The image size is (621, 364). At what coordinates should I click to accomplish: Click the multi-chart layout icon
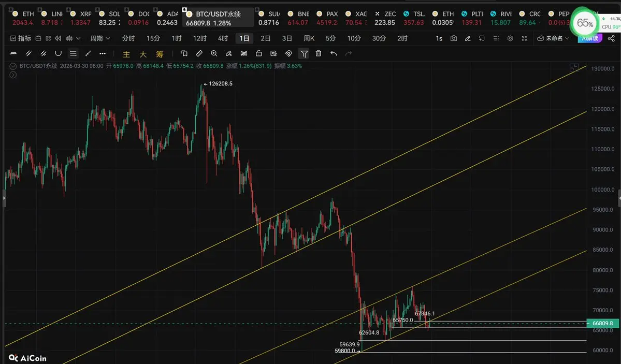coord(48,38)
